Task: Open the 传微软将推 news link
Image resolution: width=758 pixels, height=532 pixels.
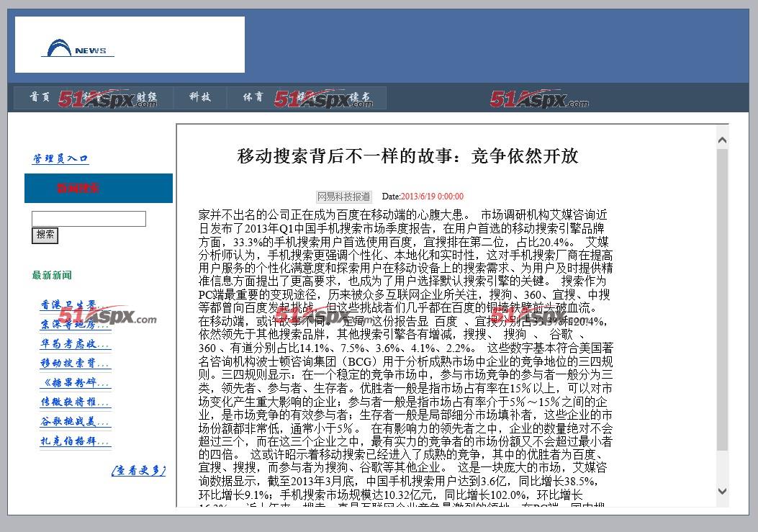Action: (75, 402)
